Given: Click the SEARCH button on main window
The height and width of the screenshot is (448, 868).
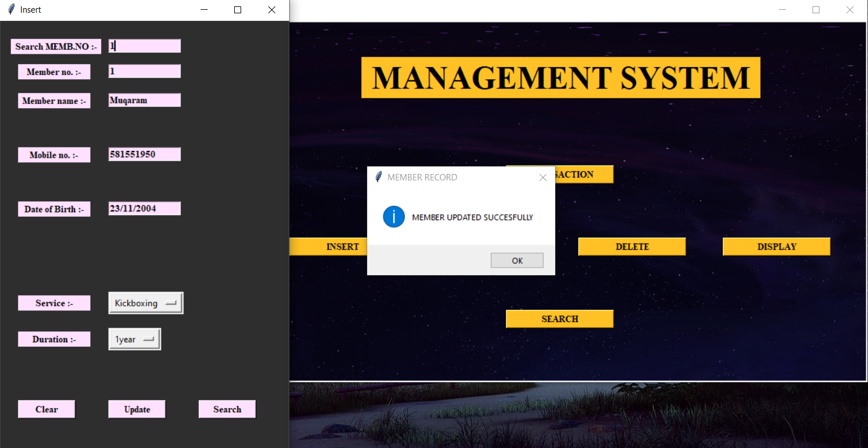Looking at the screenshot, I should [x=559, y=319].
